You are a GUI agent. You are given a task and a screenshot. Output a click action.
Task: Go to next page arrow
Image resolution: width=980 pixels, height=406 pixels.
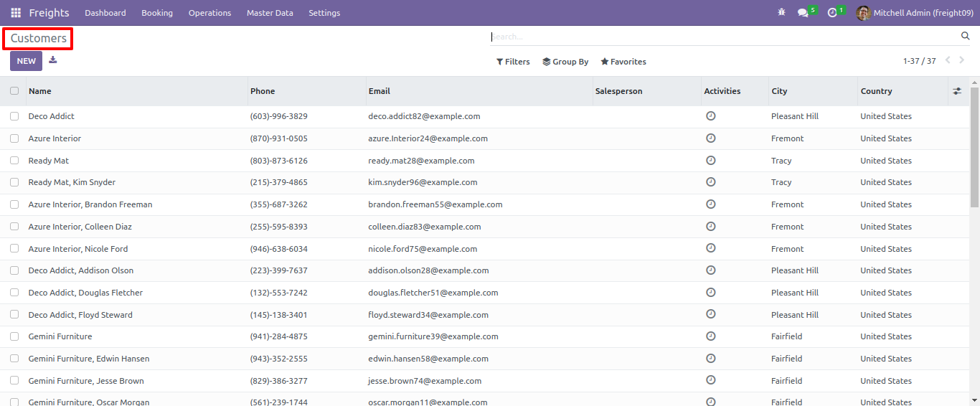[962, 60]
